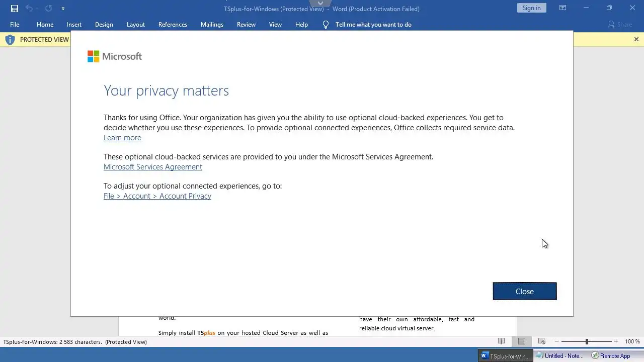Click the Tell me lightbulb icon
Screen dimensions: 644x362
pos(326,24)
